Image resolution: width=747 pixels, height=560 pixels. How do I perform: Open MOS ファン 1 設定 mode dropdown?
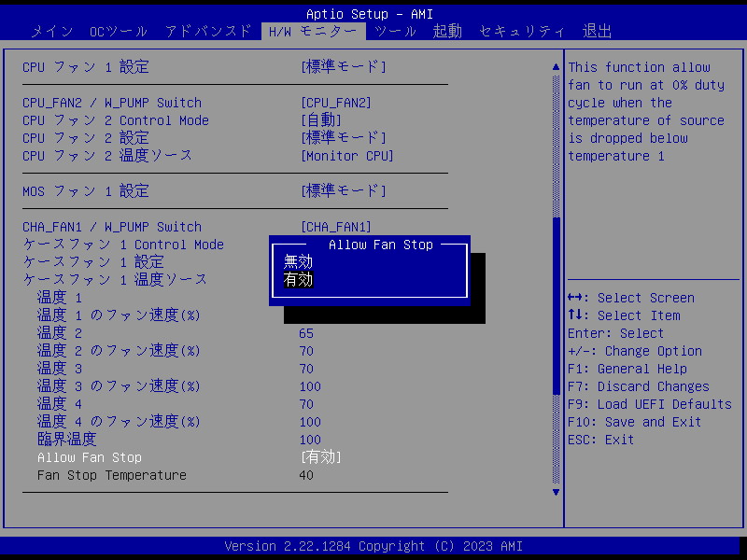(x=343, y=191)
